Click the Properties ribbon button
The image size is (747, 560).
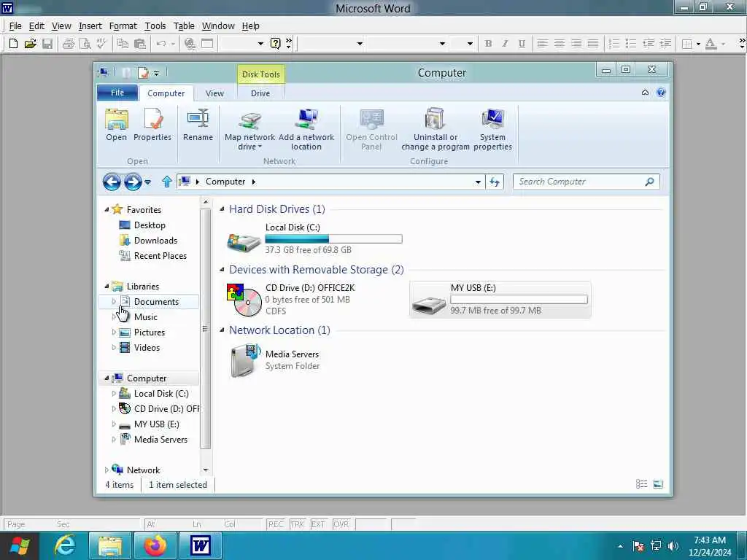pyautogui.click(x=152, y=125)
